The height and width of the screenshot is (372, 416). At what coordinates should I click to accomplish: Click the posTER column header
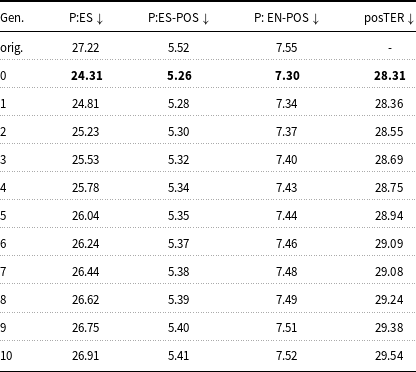pyautogui.click(x=389, y=18)
